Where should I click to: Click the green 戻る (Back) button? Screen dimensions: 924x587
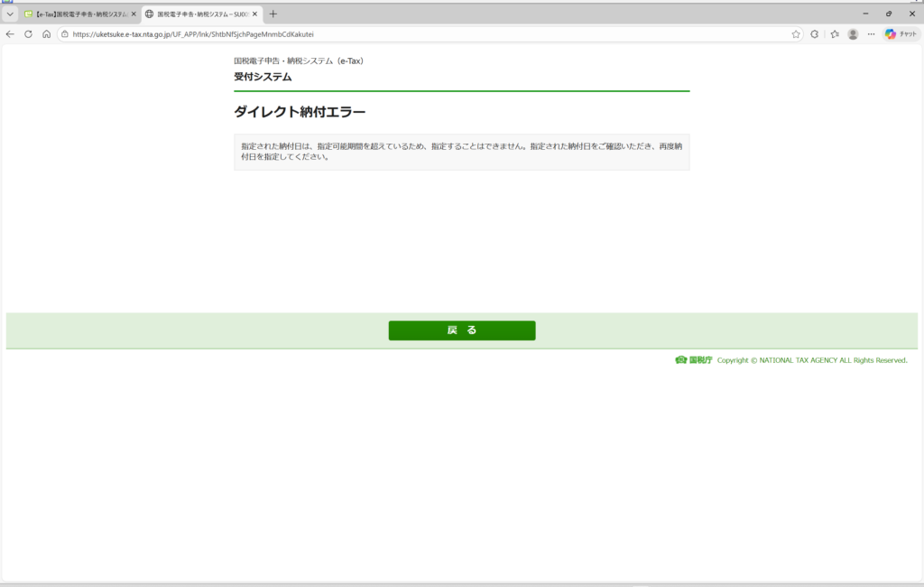[461, 331]
